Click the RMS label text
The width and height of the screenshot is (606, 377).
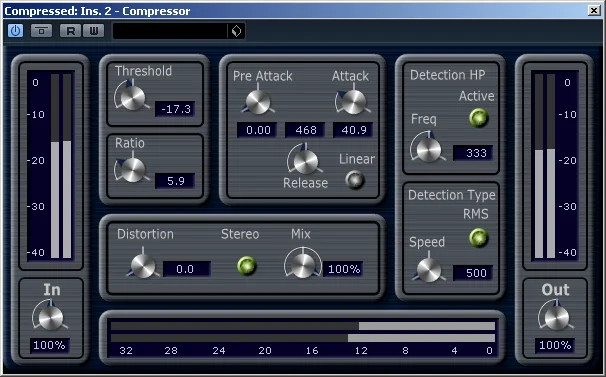[476, 214]
